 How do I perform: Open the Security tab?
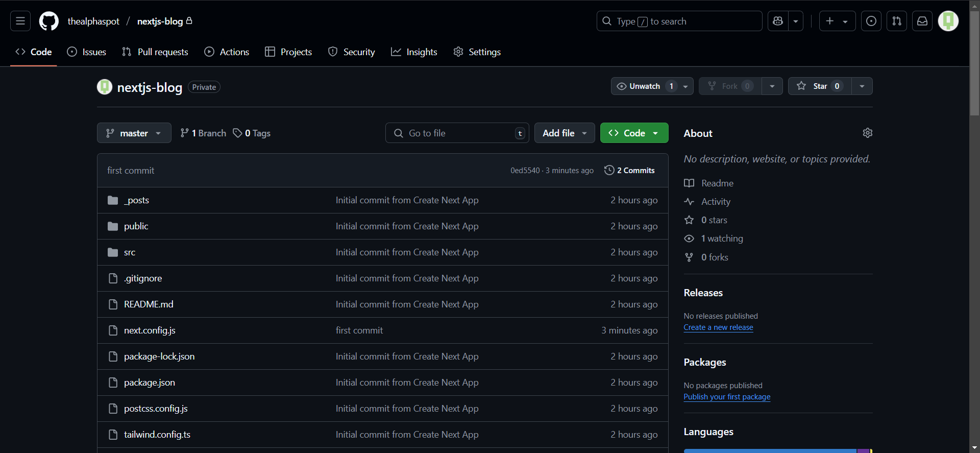[351, 52]
